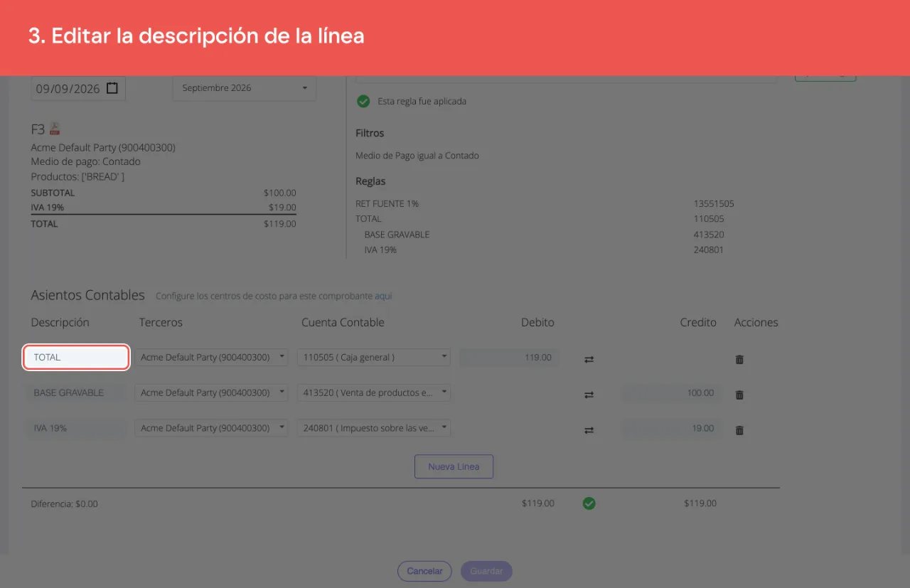Click the date field 09/09/2026

pyautogui.click(x=78, y=89)
